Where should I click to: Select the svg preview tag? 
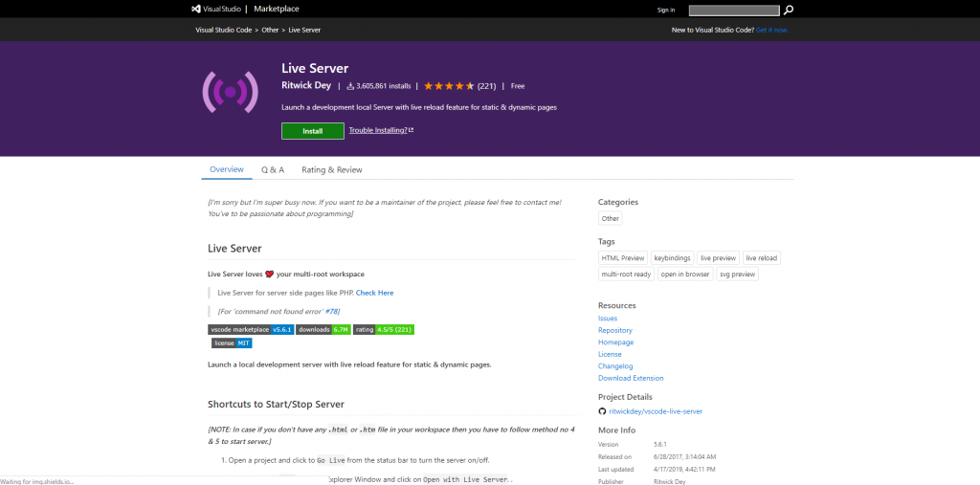tap(737, 274)
